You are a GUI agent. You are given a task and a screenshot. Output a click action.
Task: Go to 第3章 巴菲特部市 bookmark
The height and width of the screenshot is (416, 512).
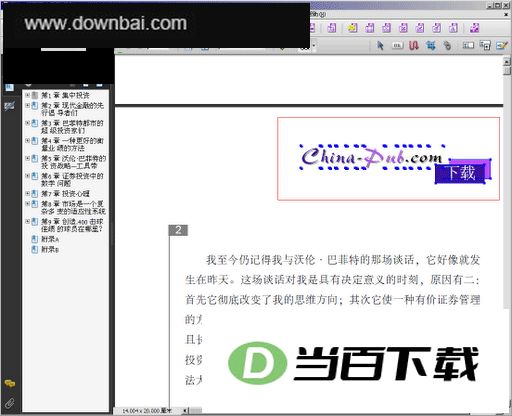click(x=72, y=127)
